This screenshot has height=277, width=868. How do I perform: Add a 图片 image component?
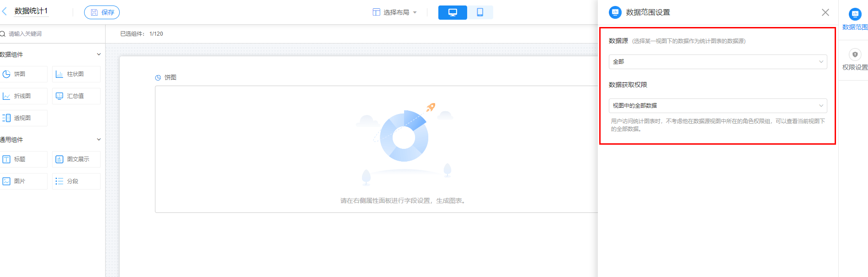pos(23,181)
